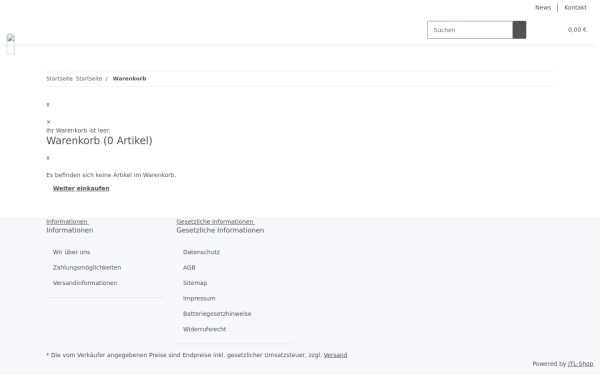Open Datenschutz page
The image size is (600, 375).
point(201,252)
